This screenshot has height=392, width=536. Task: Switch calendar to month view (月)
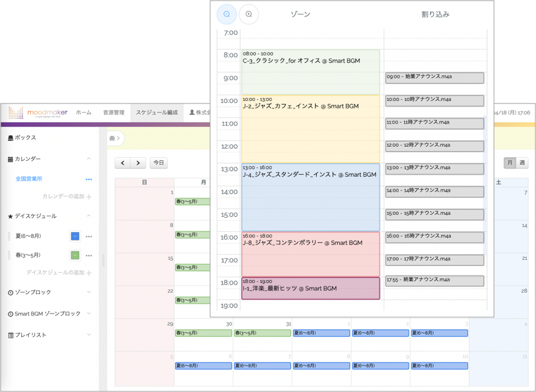(x=510, y=163)
